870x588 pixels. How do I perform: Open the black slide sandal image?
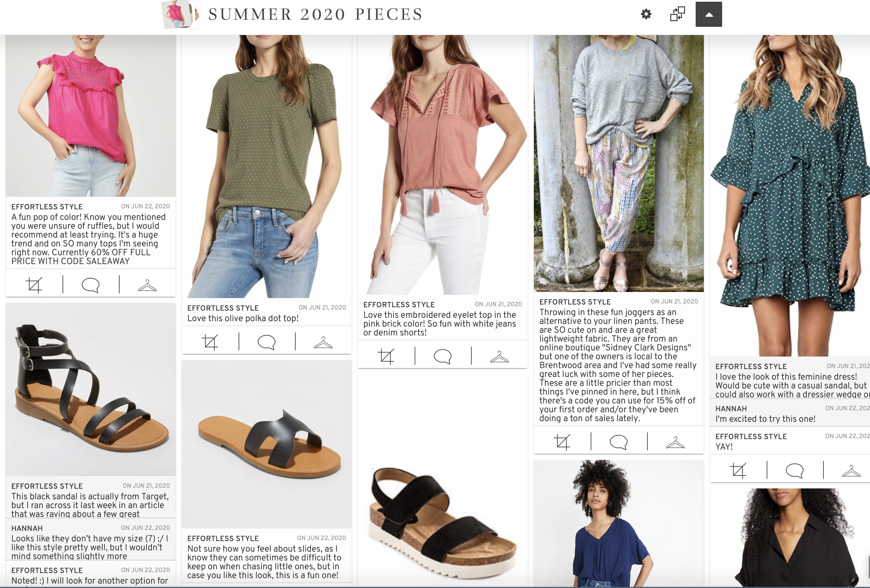click(266, 444)
